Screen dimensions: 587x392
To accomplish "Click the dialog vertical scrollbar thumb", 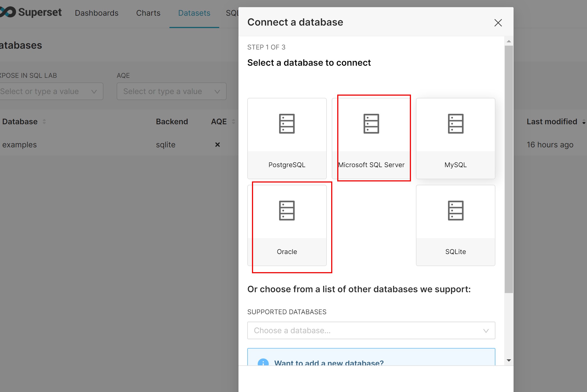I will [509, 169].
